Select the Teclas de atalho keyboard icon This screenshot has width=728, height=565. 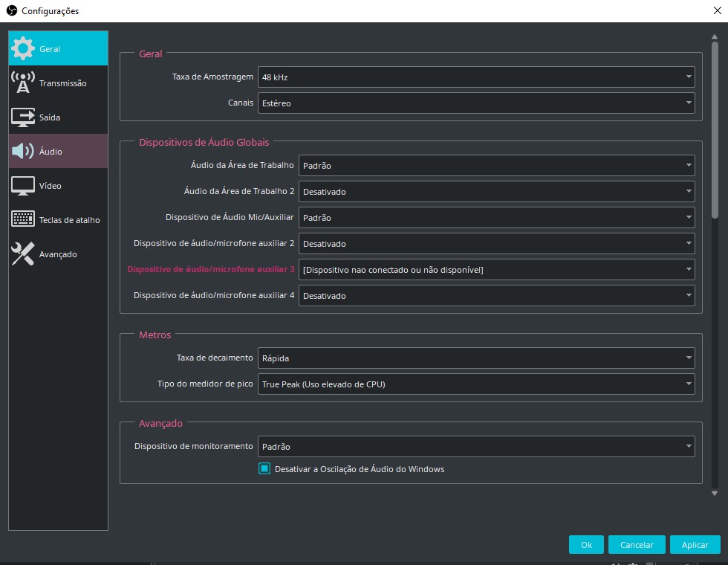click(23, 220)
